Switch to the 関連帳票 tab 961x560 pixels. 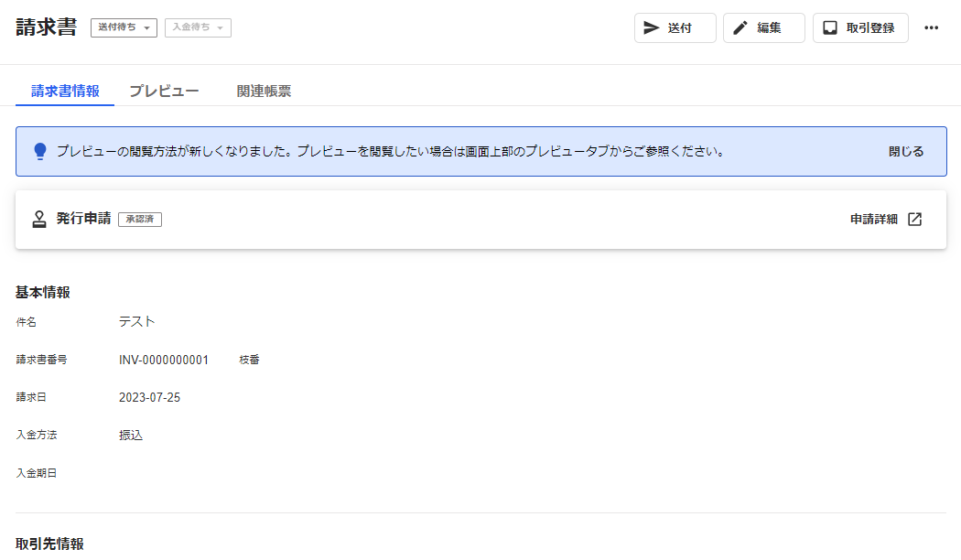(264, 91)
